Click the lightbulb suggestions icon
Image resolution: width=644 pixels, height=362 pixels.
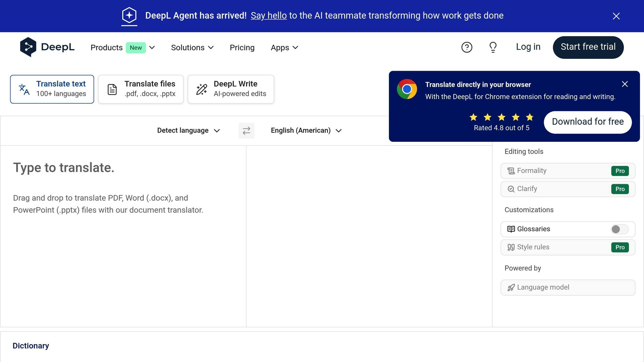coord(493,47)
